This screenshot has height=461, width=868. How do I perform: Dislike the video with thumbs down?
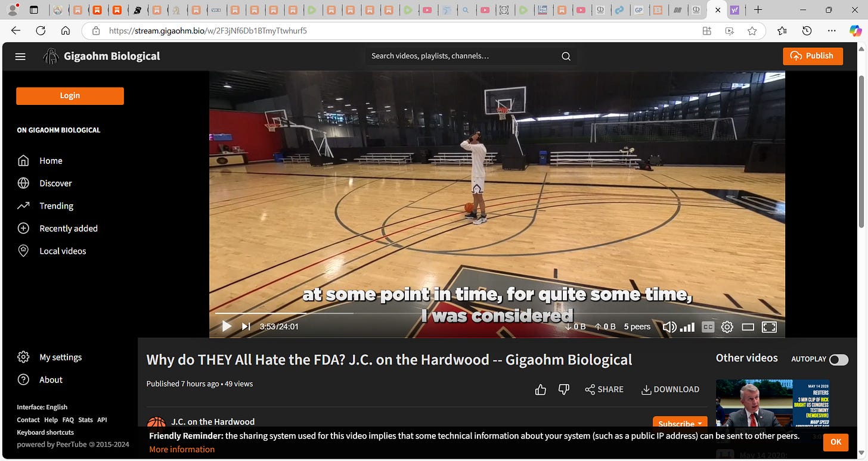tap(563, 390)
